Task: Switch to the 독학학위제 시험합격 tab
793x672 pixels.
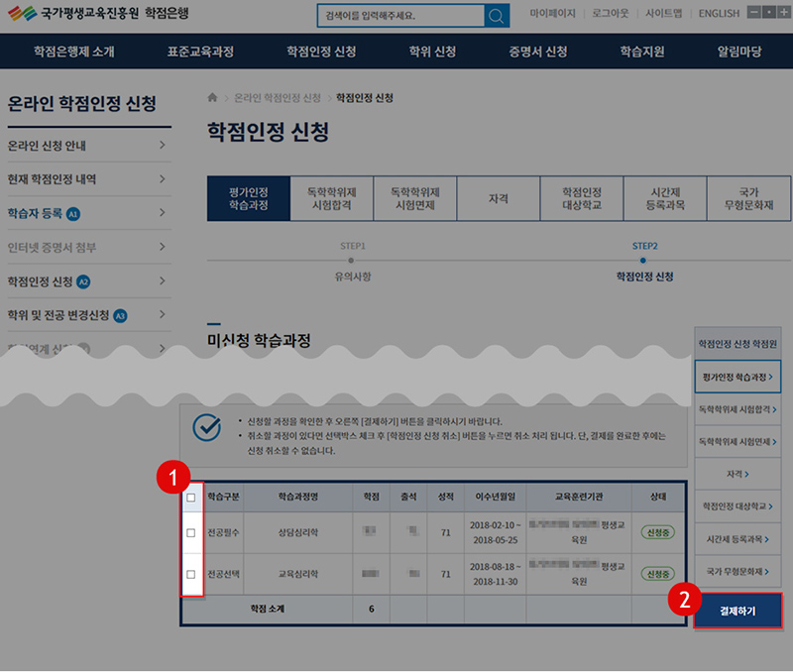Action: pos(332,198)
